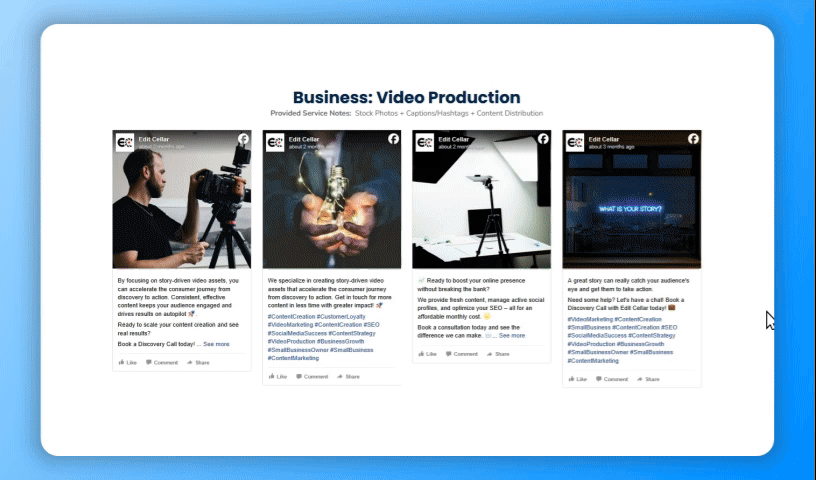Click #ContentMarketing hashtag in neon sign post
The image size is (816, 480).
[x=593, y=361]
